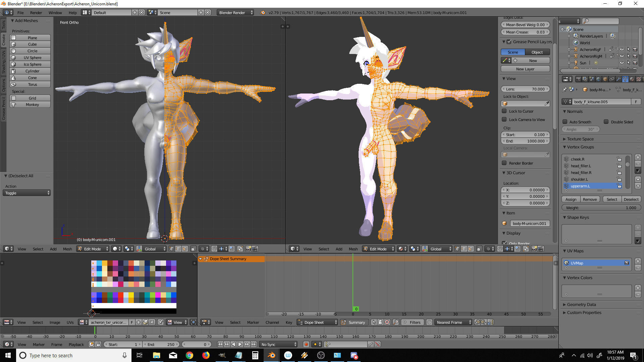Open the Render menu
The width and height of the screenshot is (644, 362).
click(36, 12)
